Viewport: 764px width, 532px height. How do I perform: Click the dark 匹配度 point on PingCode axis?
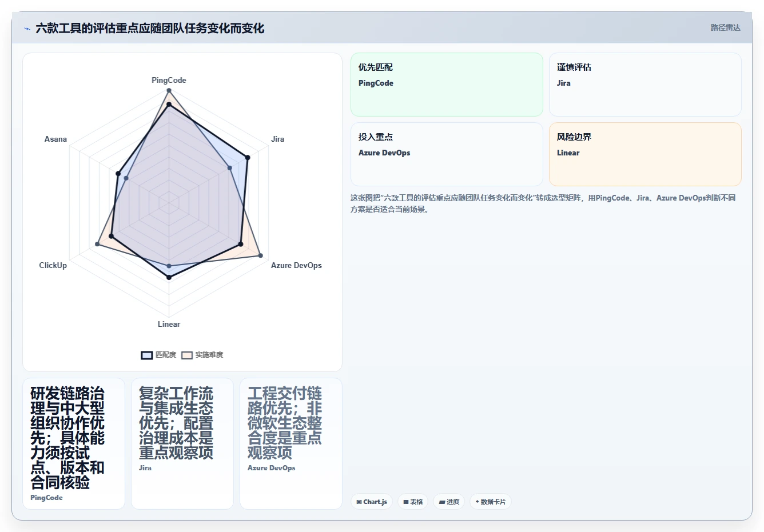(x=169, y=105)
